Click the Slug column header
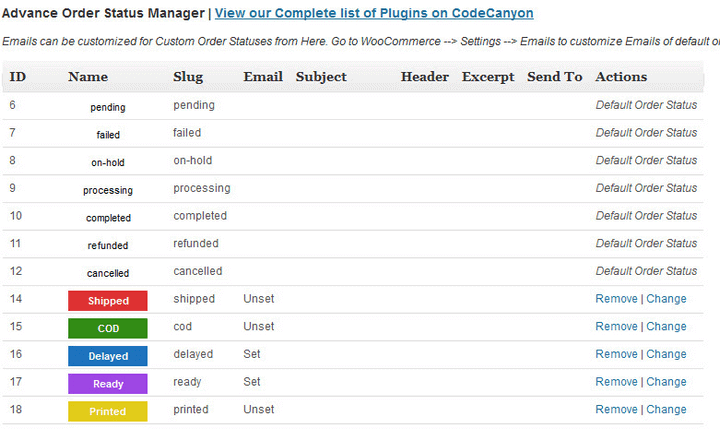Image resolution: width=720 pixels, height=429 pixels. (x=188, y=77)
